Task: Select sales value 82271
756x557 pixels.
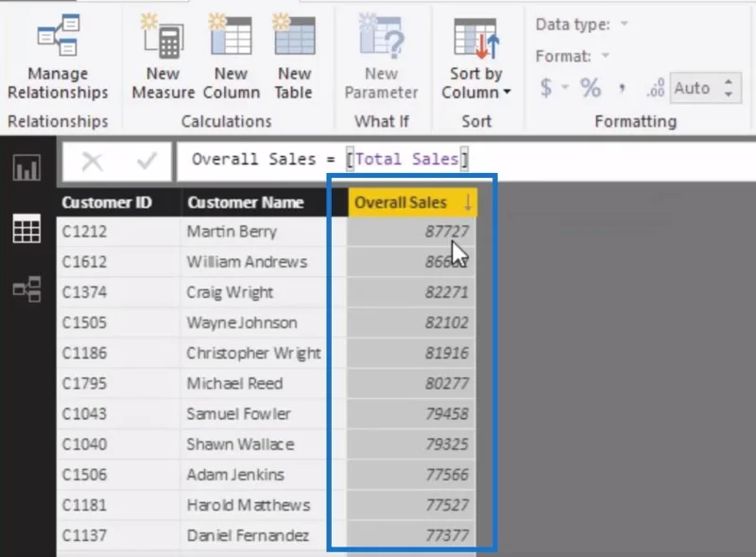Action: pos(412,292)
